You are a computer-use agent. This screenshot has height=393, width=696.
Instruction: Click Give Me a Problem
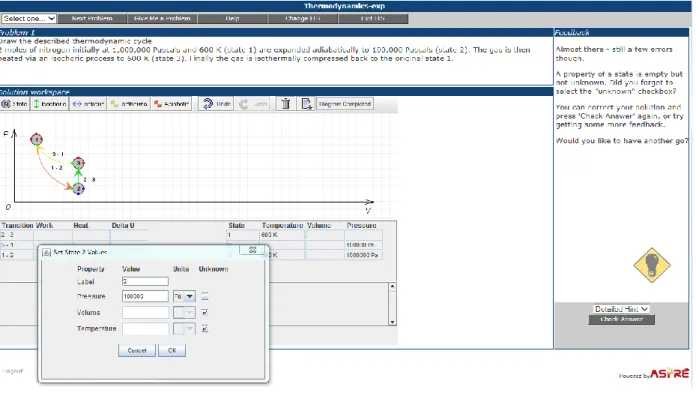162,19
